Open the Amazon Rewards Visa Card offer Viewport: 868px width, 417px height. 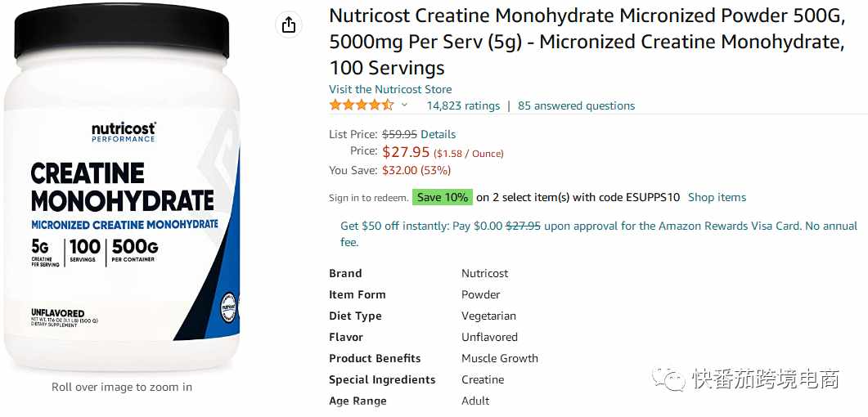click(x=599, y=233)
